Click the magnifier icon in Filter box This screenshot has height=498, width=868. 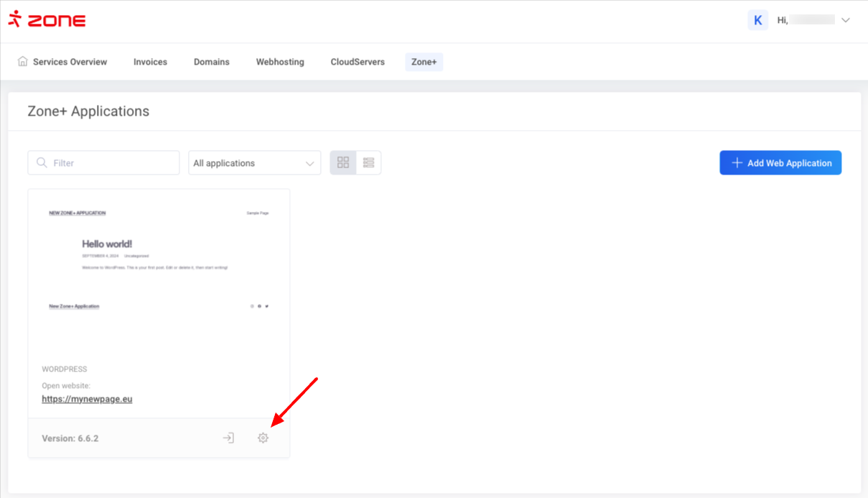tap(42, 163)
